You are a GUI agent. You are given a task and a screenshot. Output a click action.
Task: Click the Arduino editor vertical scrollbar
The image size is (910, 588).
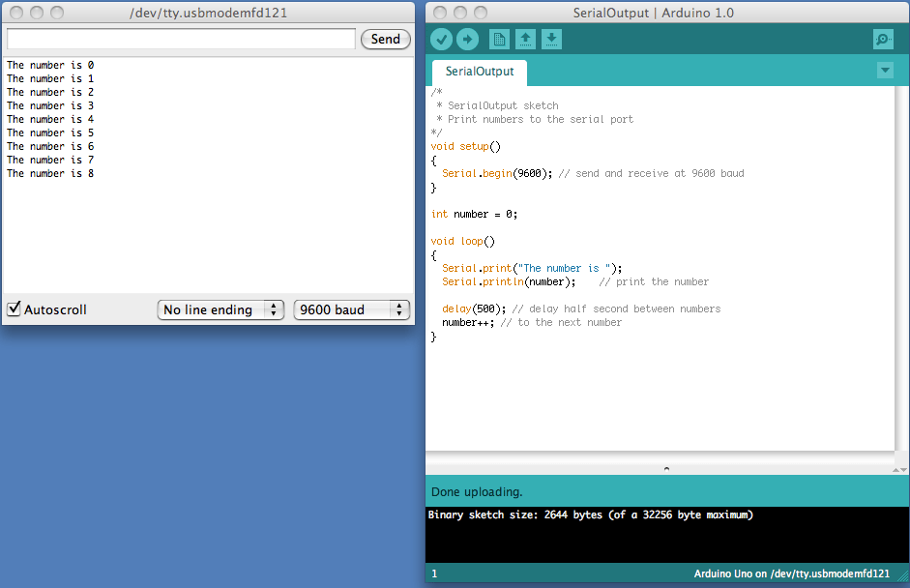901,268
